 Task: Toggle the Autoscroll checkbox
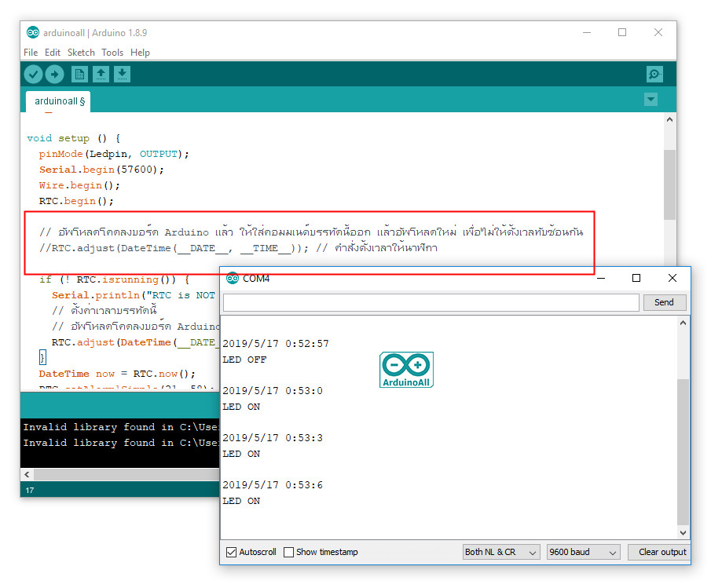click(x=231, y=552)
